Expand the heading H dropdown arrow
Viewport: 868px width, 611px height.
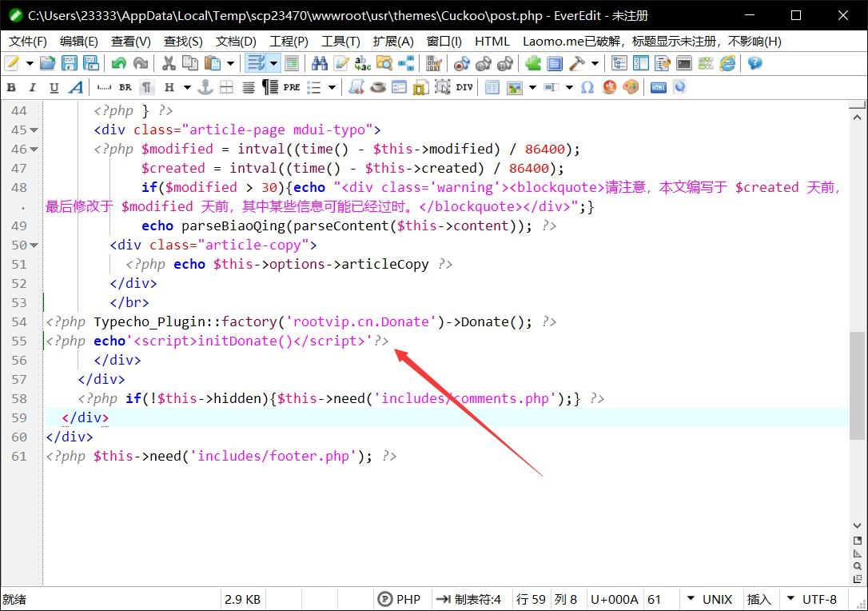187,88
